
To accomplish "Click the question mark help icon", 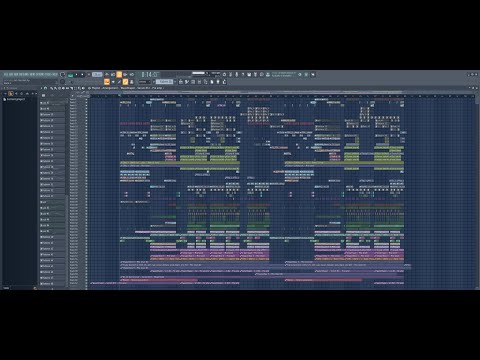I will 243,75.
